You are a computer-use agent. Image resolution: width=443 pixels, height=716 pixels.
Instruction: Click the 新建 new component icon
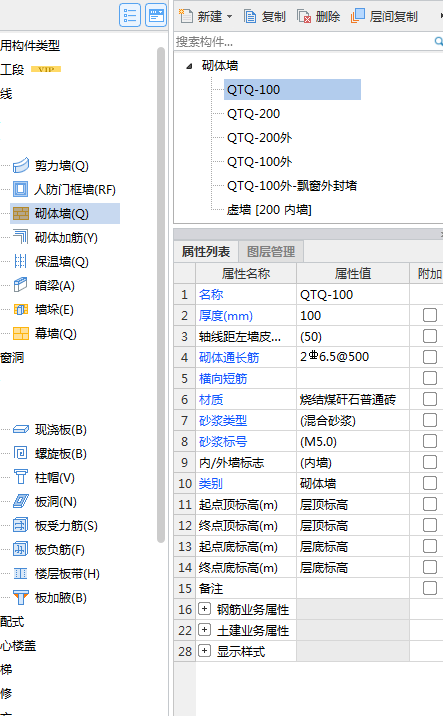point(185,16)
